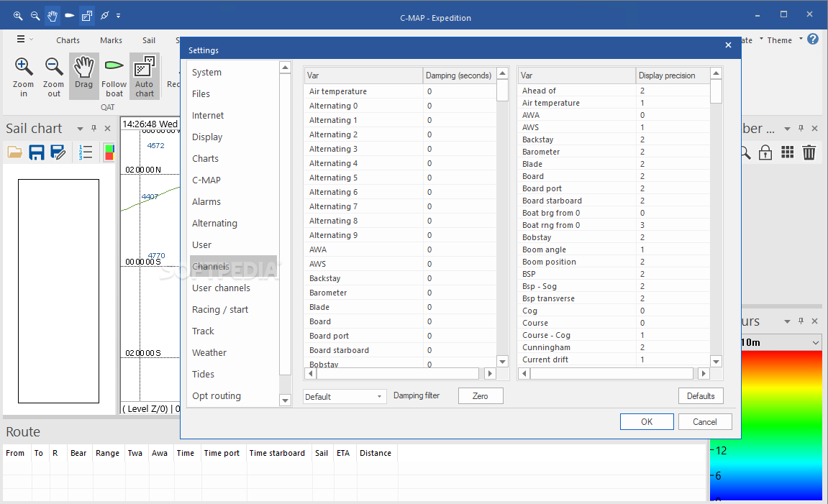Click Damping (seconds) column header
The height and width of the screenshot is (504, 828).
tap(459, 75)
